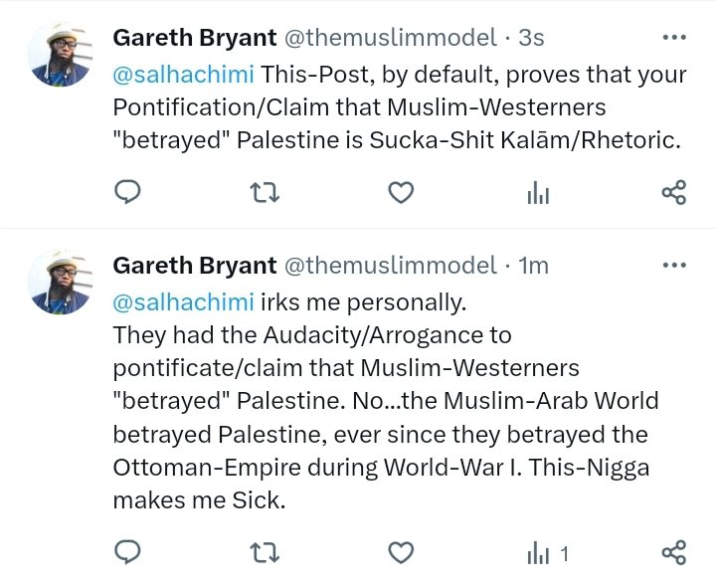Open Gareth Bryant name on second post
Screen dimensions: 716x588
[x=195, y=266]
